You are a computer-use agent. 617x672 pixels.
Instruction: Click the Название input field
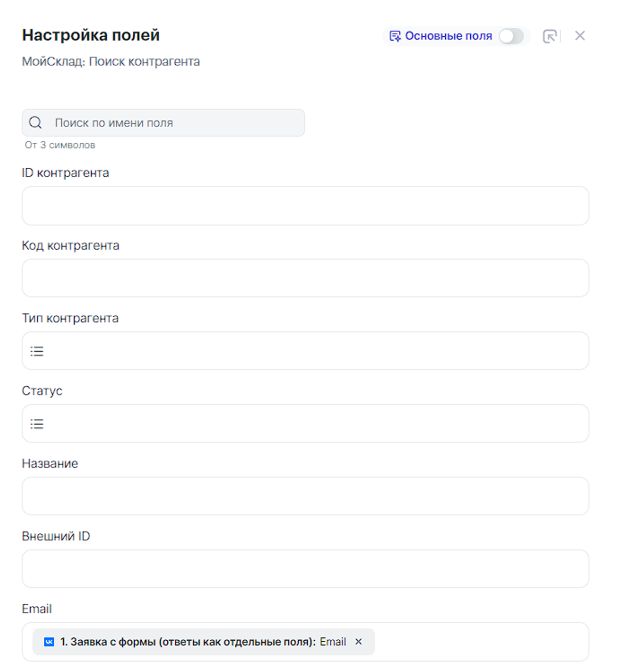pos(305,496)
